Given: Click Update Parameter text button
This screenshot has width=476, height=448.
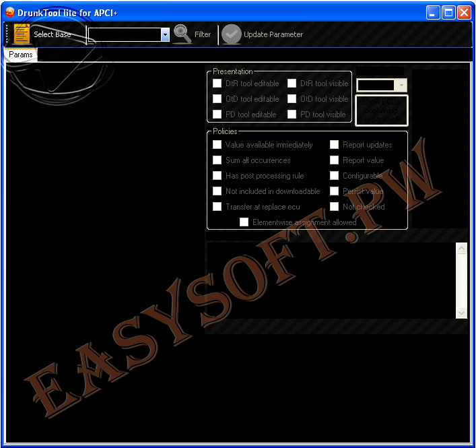Looking at the screenshot, I should 273,34.
